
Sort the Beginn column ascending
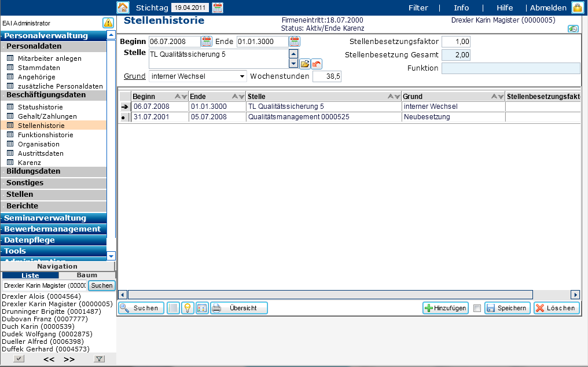tap(178, 97)
